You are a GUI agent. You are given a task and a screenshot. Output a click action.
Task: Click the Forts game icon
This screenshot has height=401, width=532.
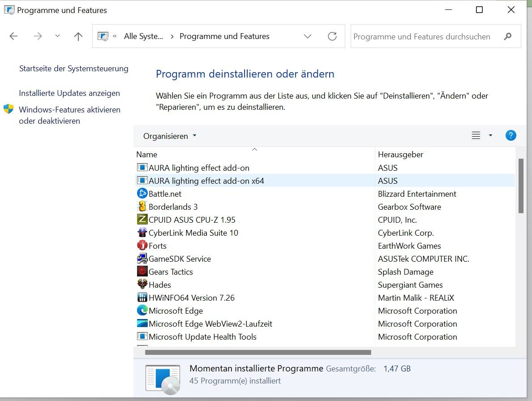[x=142, y=245]
